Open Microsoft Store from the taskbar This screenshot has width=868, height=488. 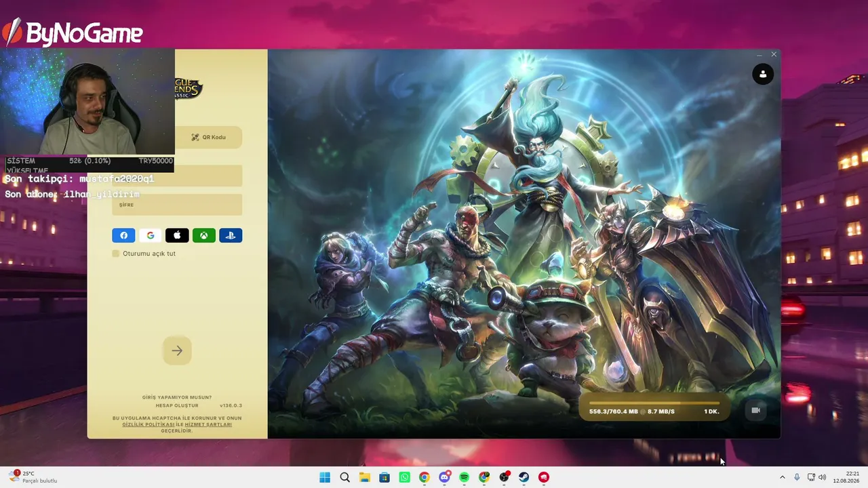click(x=384, y=477)
